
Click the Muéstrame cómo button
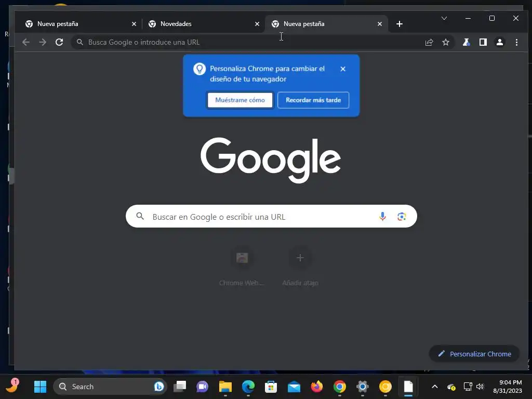pyautogui.click(x=240, y=100)
